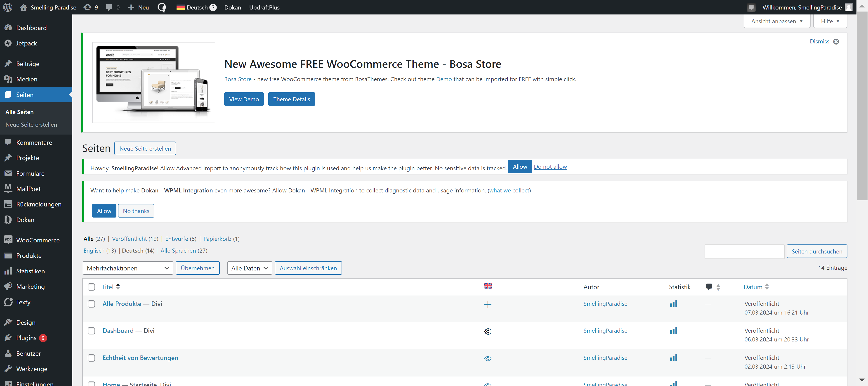The image size is (868, 386).
Task: Click No thanks for Dokan WPML
Action: pyautogui.click(x=136, y=211)
